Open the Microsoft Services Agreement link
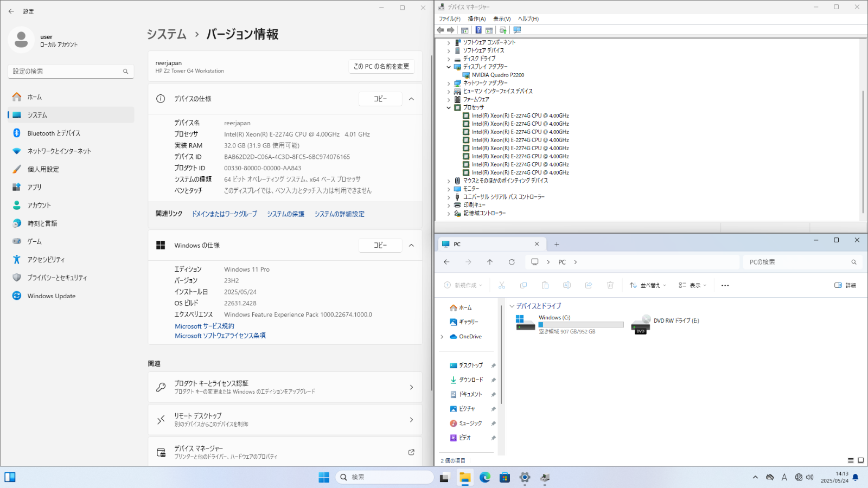Screen dimensions: 868x488 point(205,326)
